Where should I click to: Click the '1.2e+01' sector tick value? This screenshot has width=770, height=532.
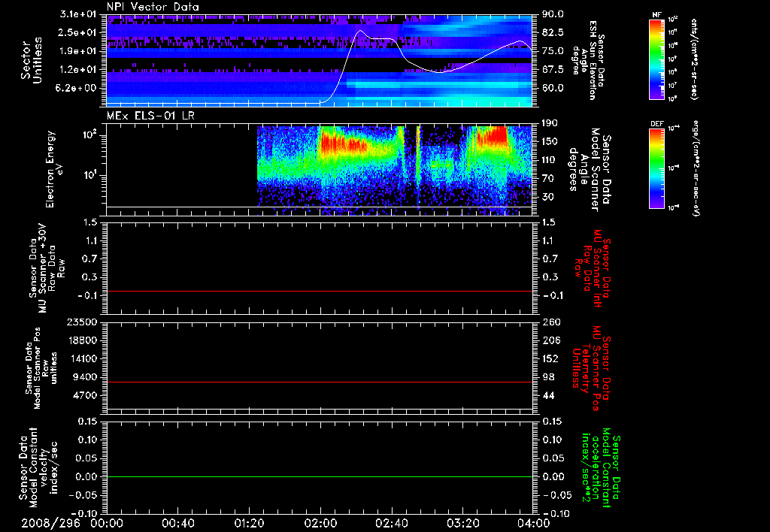point(78,70)
